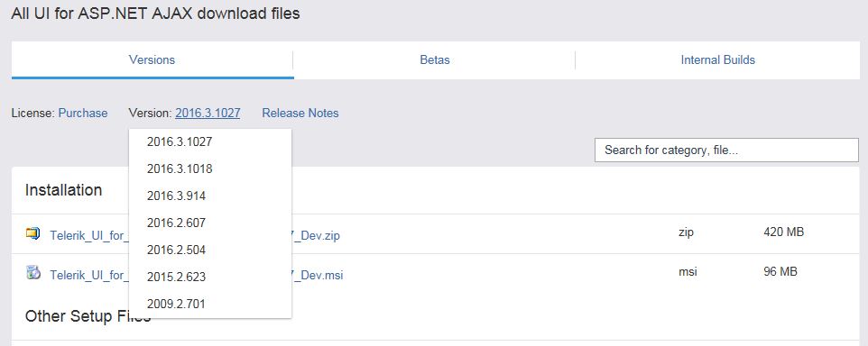
Task: Select version 2016.3.1027 from the list
Action: 210,142
